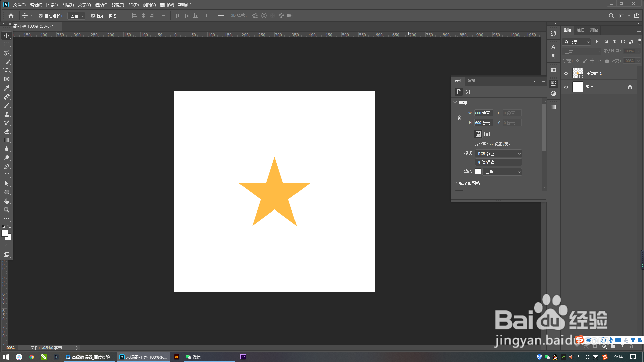644x362 pixels.
Task: Select the Hand tool
Action: click(x=7, y=201)
